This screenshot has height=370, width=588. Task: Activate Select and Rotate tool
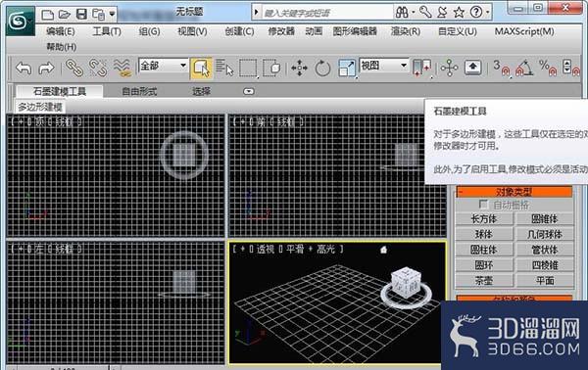[x=322, y=69]
